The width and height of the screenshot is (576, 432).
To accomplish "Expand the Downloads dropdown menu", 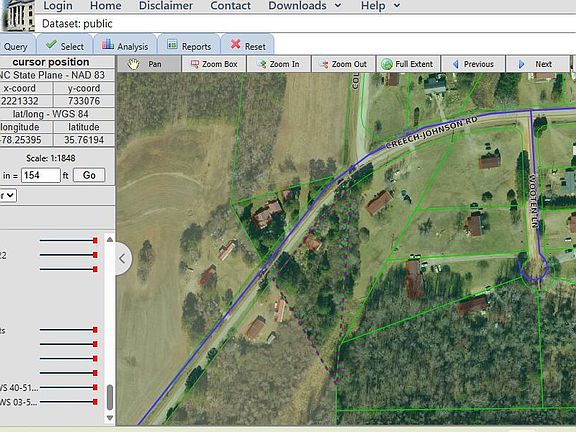I will click(305, 6).
